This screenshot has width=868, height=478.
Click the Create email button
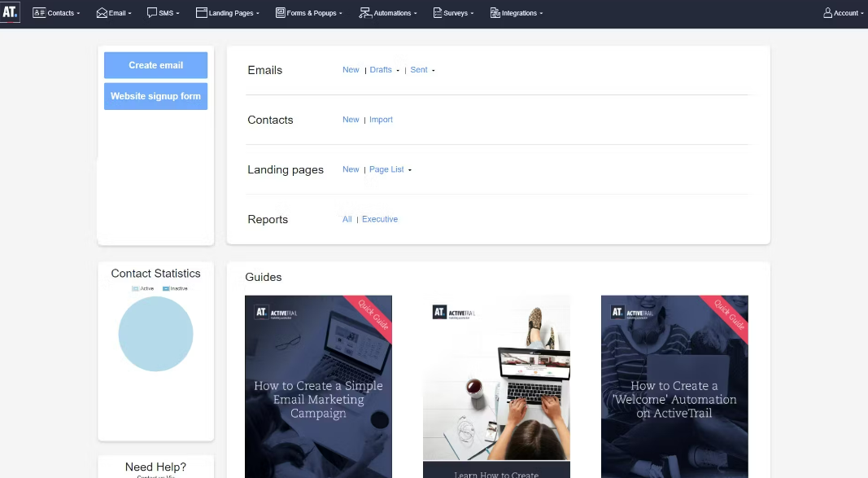[x=155, y=65]
